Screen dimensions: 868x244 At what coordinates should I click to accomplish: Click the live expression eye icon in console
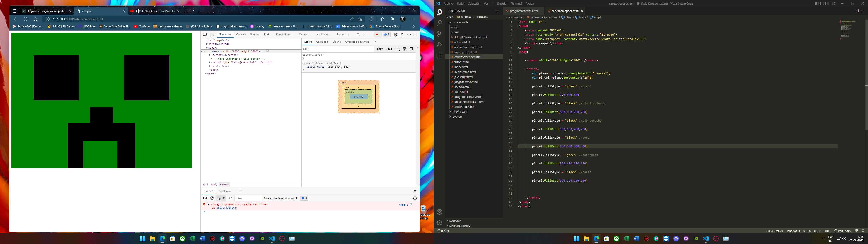(231, 198)
